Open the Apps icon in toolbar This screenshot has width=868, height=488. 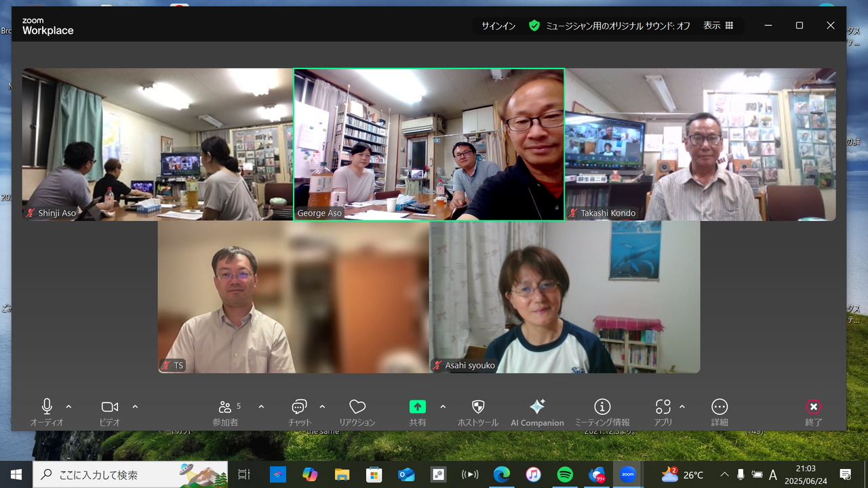click(663, 407)
